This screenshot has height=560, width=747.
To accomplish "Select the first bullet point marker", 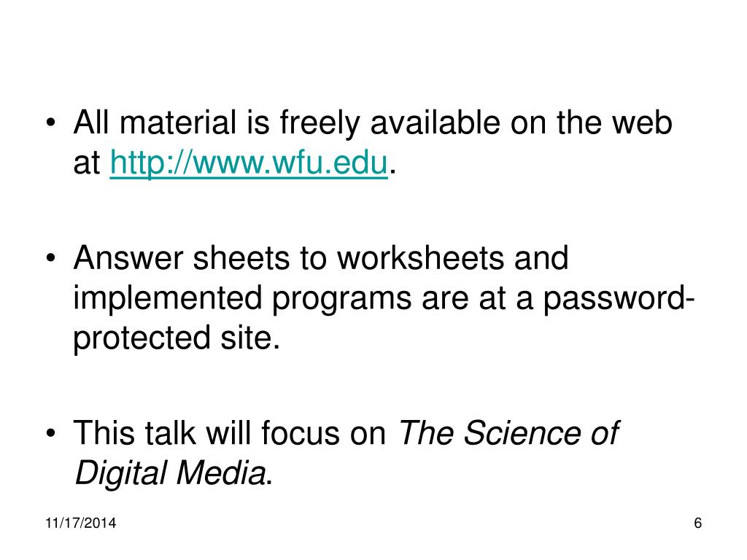I will (51, 122).
